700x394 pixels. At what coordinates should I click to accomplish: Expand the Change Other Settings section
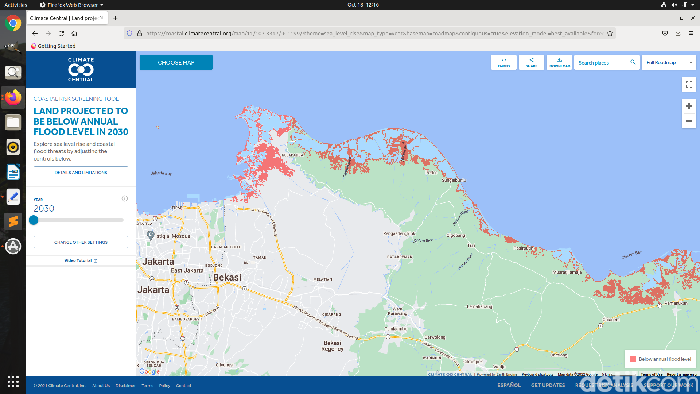pyautogui.click(x=81, y=242)
